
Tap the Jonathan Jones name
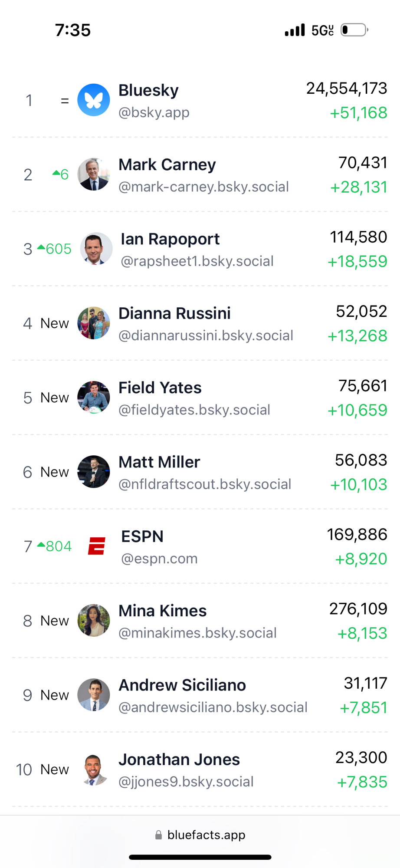coord(179,759)
